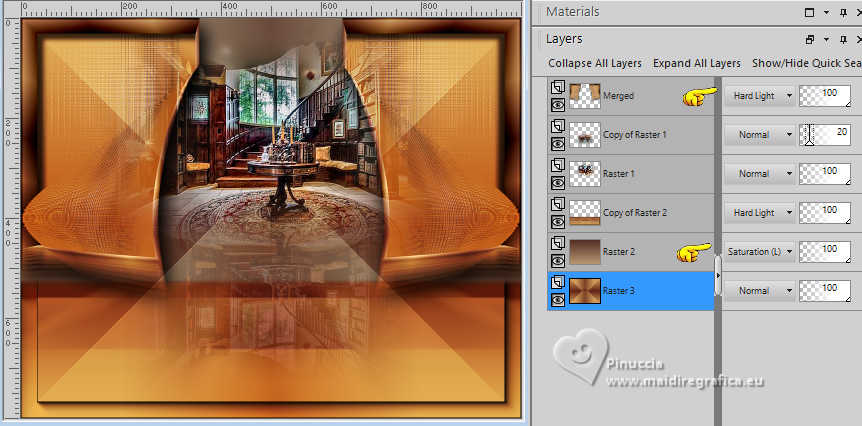Select the Copy of Raster 1 thumbnail
Screen dimensions: 862x426
(x=584, y=135)
